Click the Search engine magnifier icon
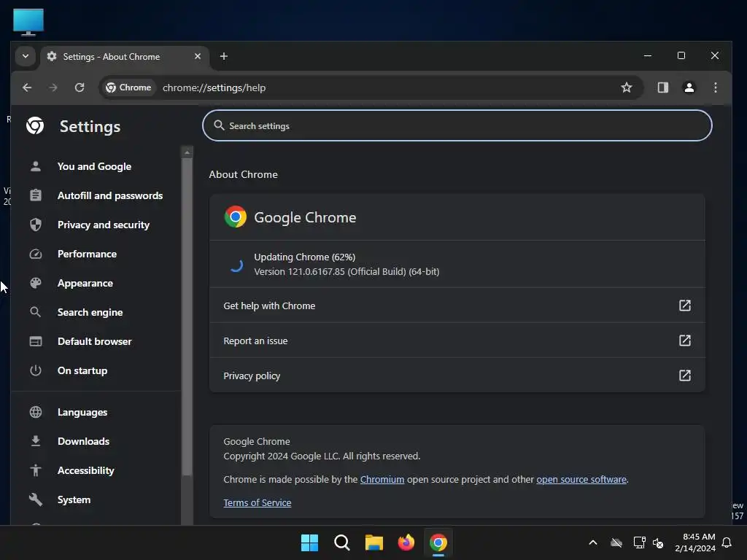The image size is (747, 560). pos(35,312)
